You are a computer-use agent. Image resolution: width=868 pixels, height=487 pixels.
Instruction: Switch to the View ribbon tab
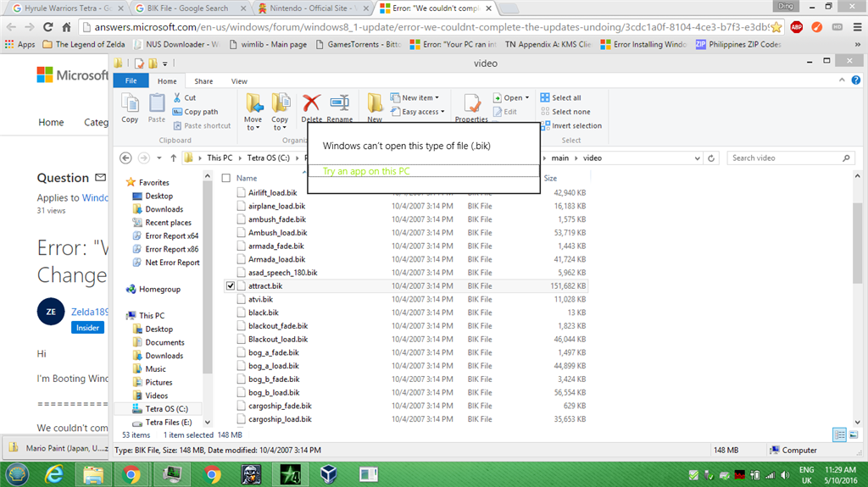tap(239, 81)
